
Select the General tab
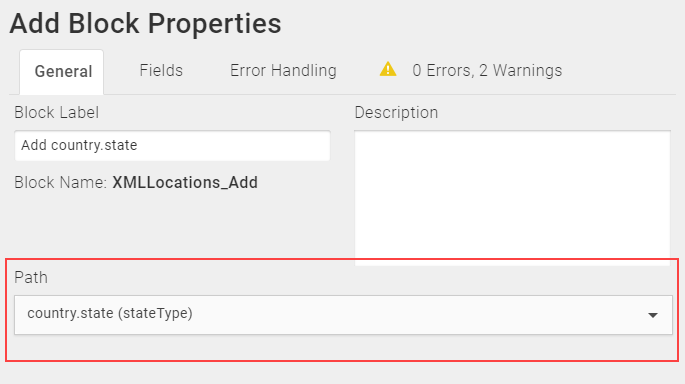(x=62, y=72)
